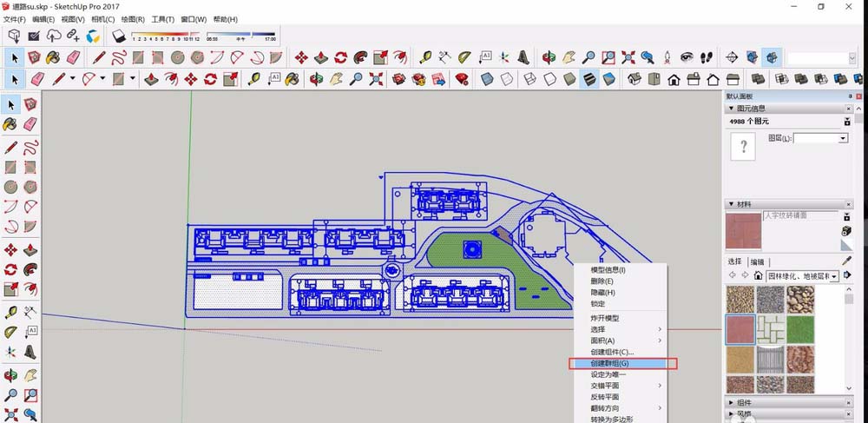Click the Follow Me tool in top toolbar
This screenshot has width=868, height=423.
coord(360,57)
